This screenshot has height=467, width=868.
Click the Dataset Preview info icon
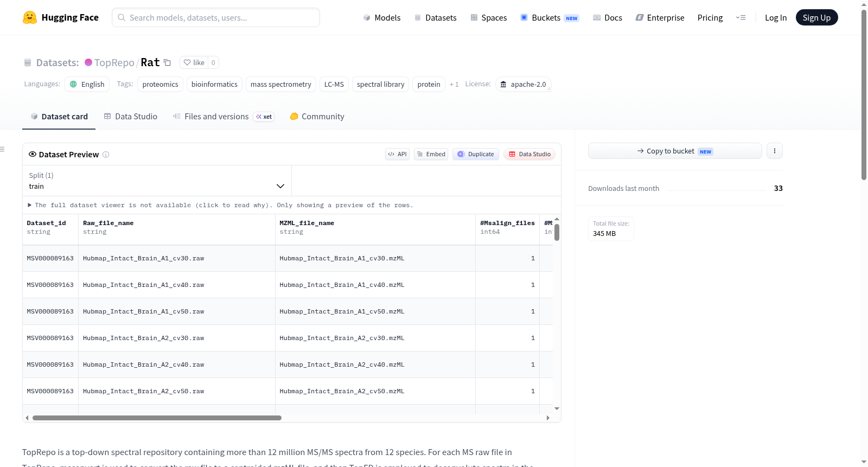tap(106, 155)
